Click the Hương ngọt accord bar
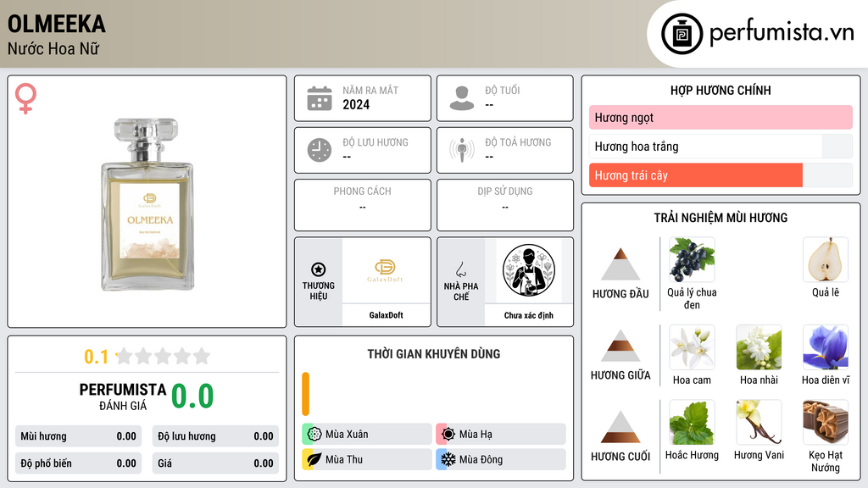 tap(721, 117)
